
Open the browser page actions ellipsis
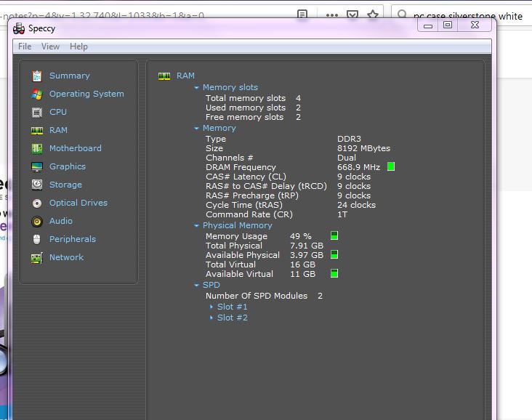[x=332, y=15]
